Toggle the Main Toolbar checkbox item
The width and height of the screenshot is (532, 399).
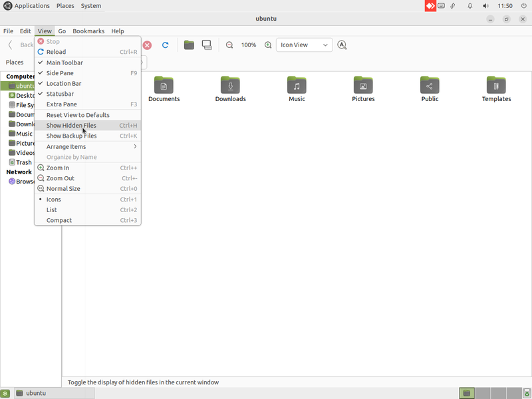tap(88, 63)
